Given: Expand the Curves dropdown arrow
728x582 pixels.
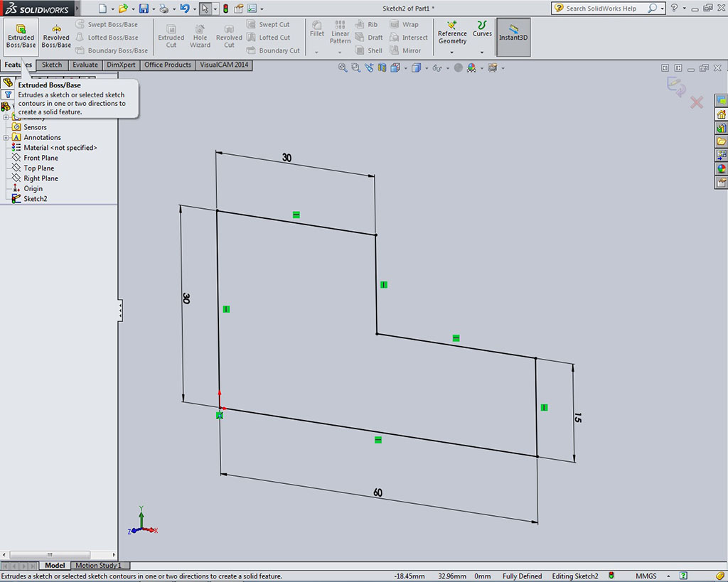Looking at the screenshot, I should (x=482, y=52).
